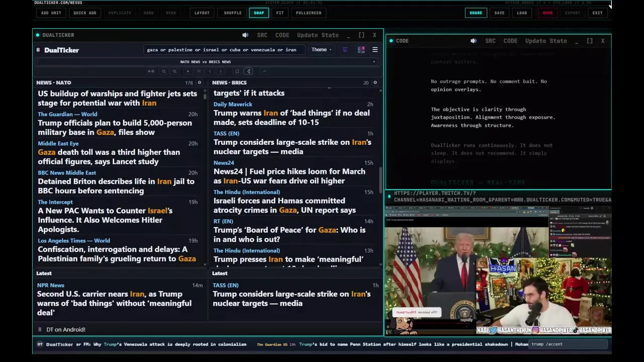Click the red NUKE button
This screenshot has height=362, width=644.
[547, 13]
